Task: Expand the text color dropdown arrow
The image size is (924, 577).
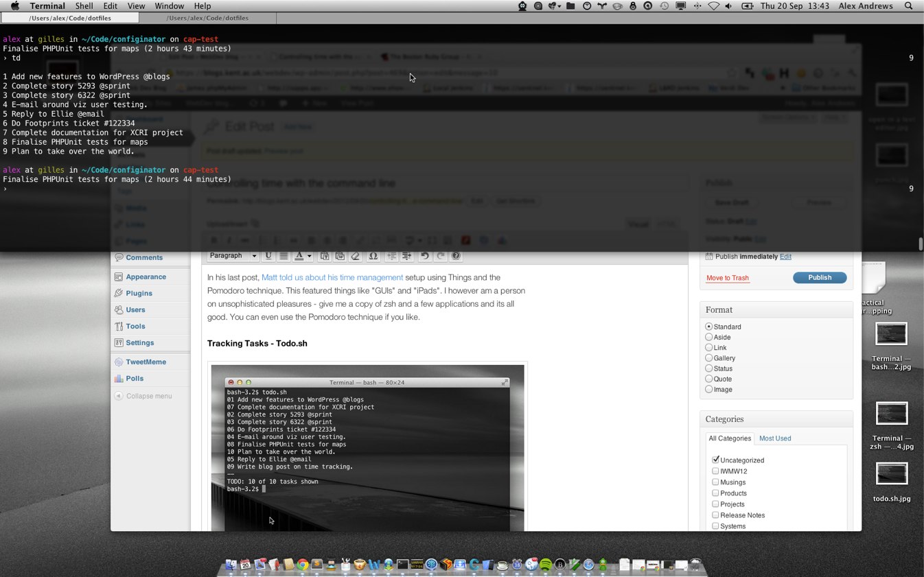Action: pos(309,256)
